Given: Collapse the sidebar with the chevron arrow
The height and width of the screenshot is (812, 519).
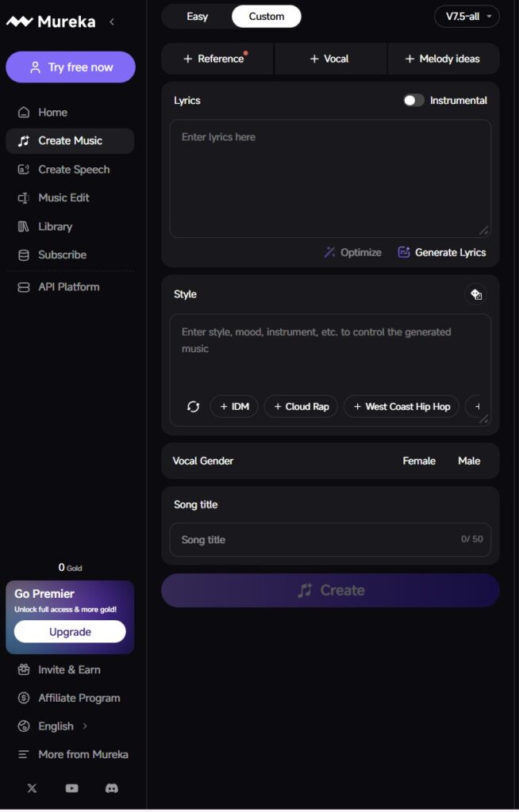Looking at the screenshot, I should [112, 22].
